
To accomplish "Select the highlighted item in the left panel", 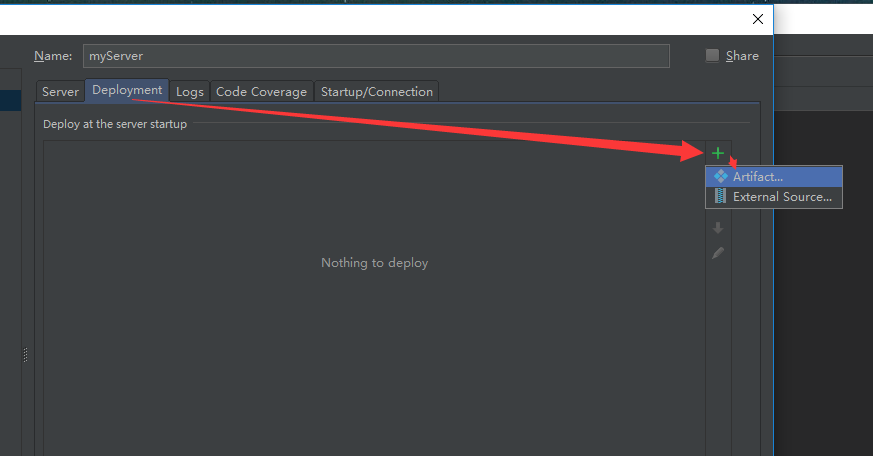I will (x=11, y=100).
